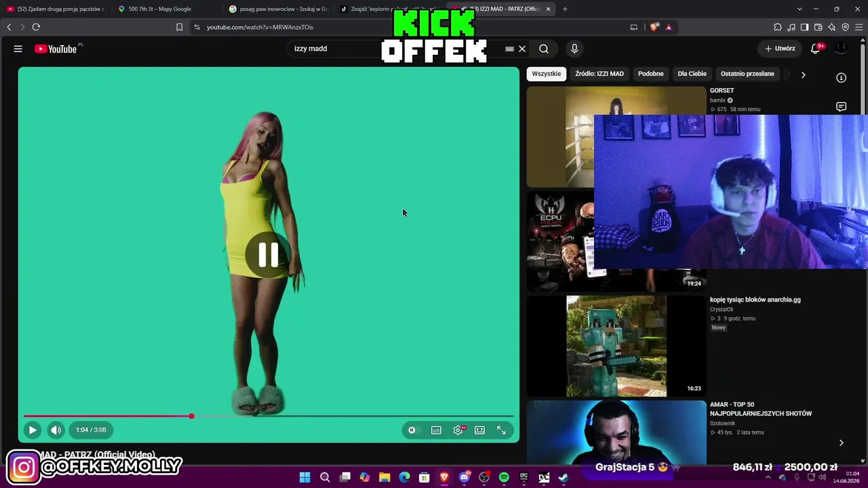This screenshot has width=868, height=488.
Task: Open the info panel icon on the right edge
Action: point(841,78)
